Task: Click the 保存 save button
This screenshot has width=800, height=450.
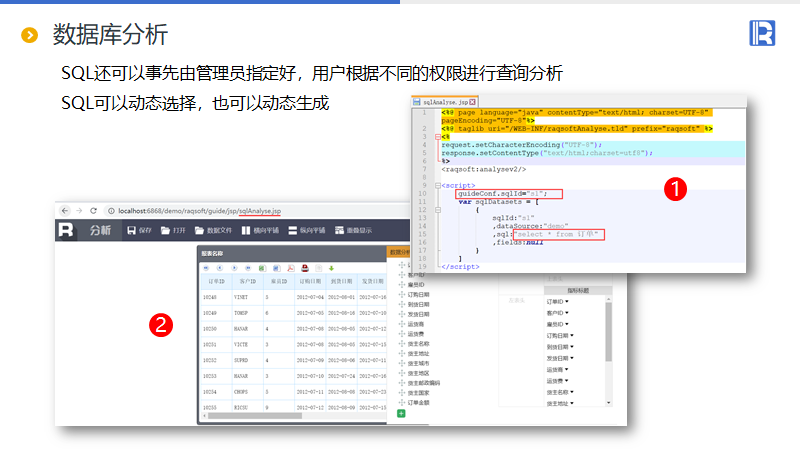Action: [x=139, y=231]
